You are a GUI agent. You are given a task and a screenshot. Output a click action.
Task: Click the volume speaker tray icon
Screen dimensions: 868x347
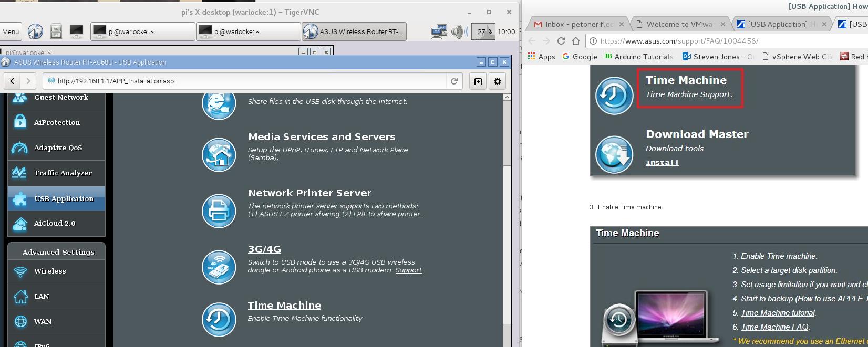[x=459, y=31]
